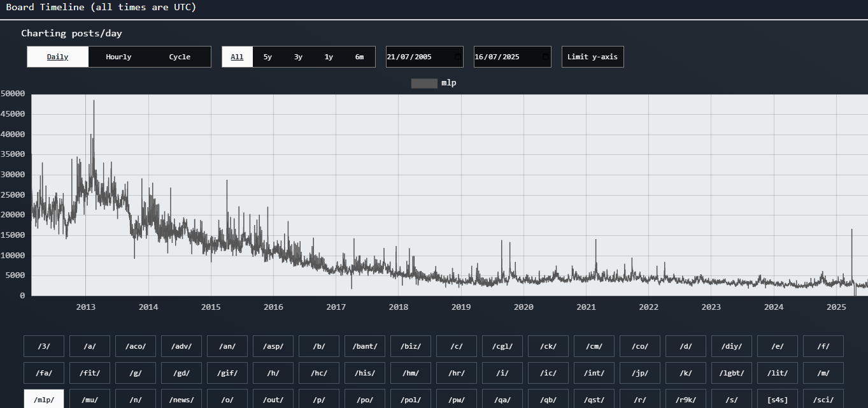Select the /r9k/ board

(x=686, y=399)
